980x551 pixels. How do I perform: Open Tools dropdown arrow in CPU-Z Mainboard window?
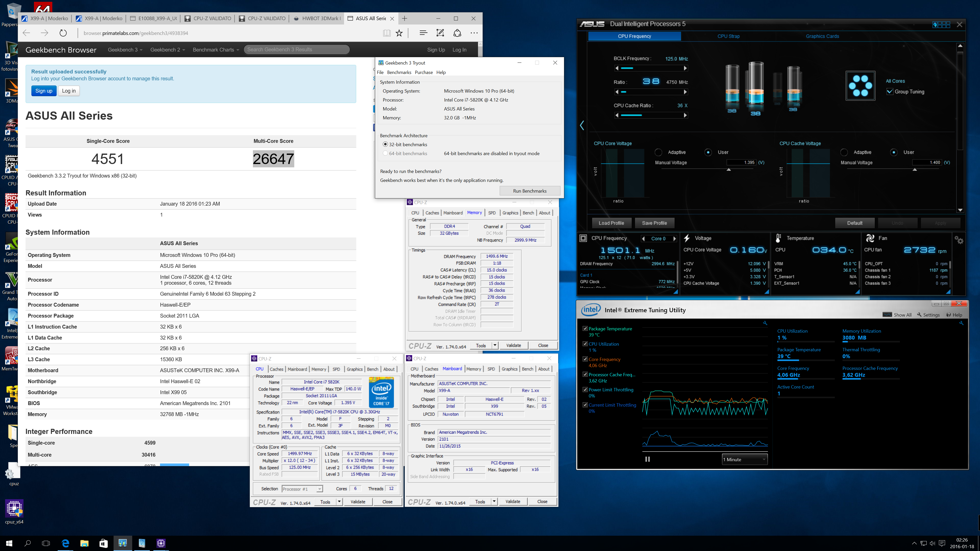click(494, 502)
